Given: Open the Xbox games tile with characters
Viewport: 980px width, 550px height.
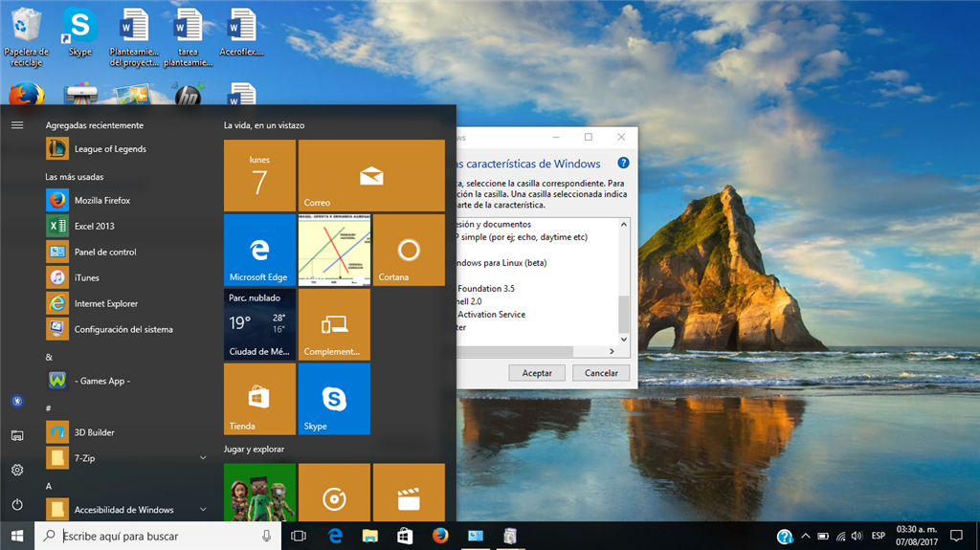Looking at the screenshot, I should (x=259, y=493).
